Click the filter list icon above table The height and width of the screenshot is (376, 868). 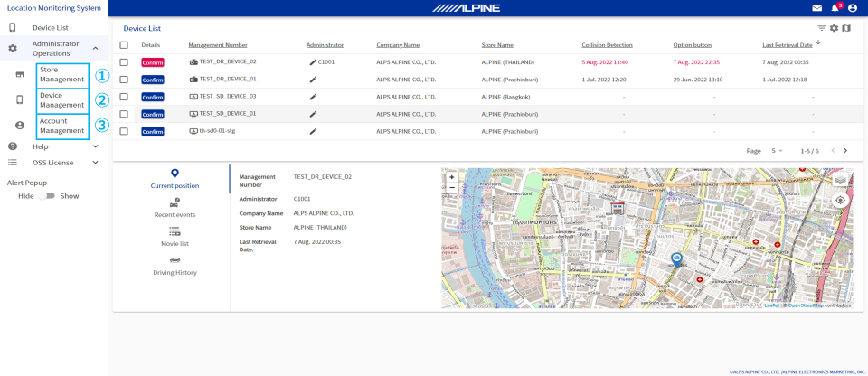click(x=822, y=28)
